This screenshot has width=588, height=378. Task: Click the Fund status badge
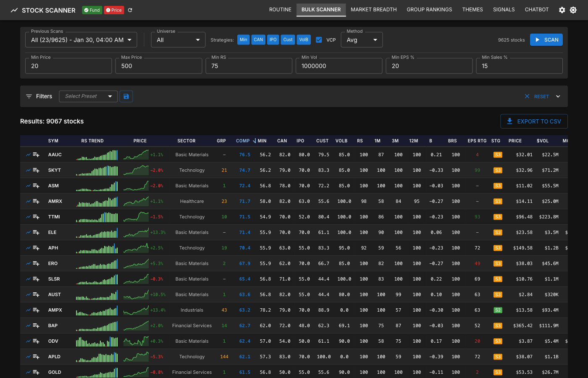pos(92,10)
